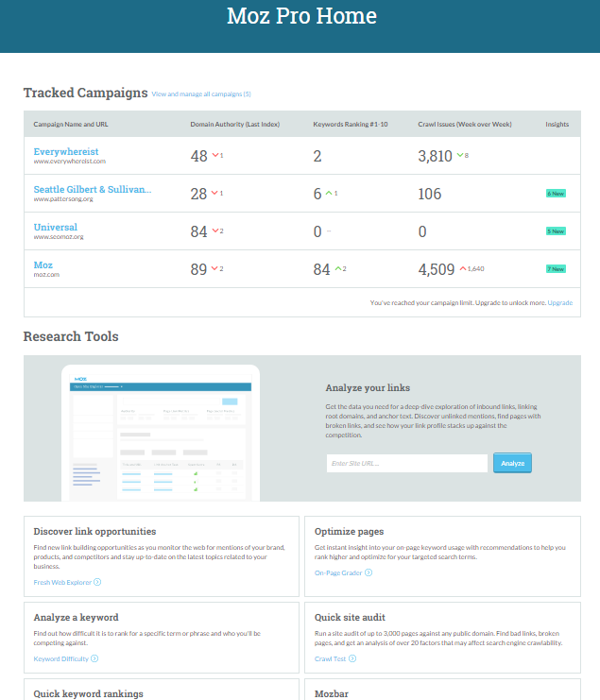Click the 7 New insights badge for Moz
600x700 pixels.
pyautogui.click(x=556, y=269)
